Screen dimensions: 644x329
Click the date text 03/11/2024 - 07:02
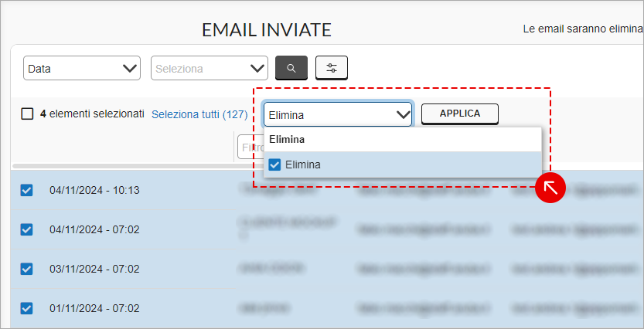[94, 269]
